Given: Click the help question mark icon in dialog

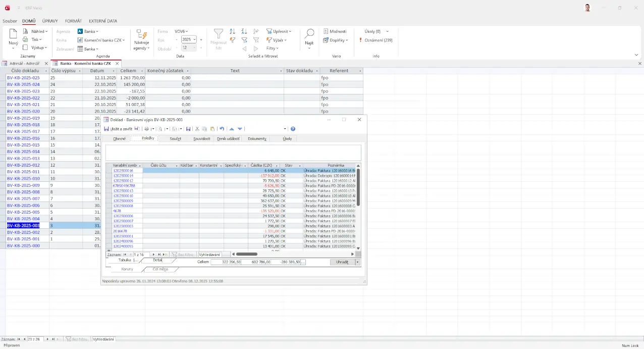Looking at the screenshot, I should pyautogui.click(x=293, y=129).
